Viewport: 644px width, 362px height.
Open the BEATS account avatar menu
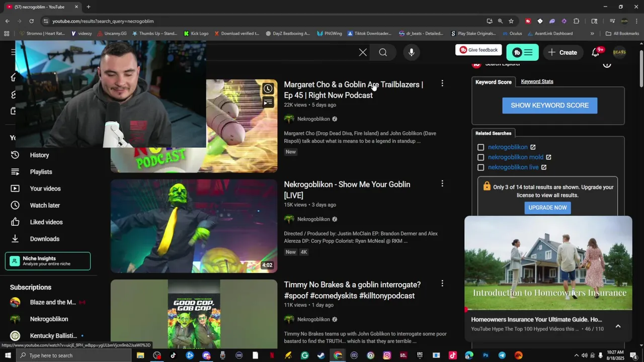click(x=619, y=52)
